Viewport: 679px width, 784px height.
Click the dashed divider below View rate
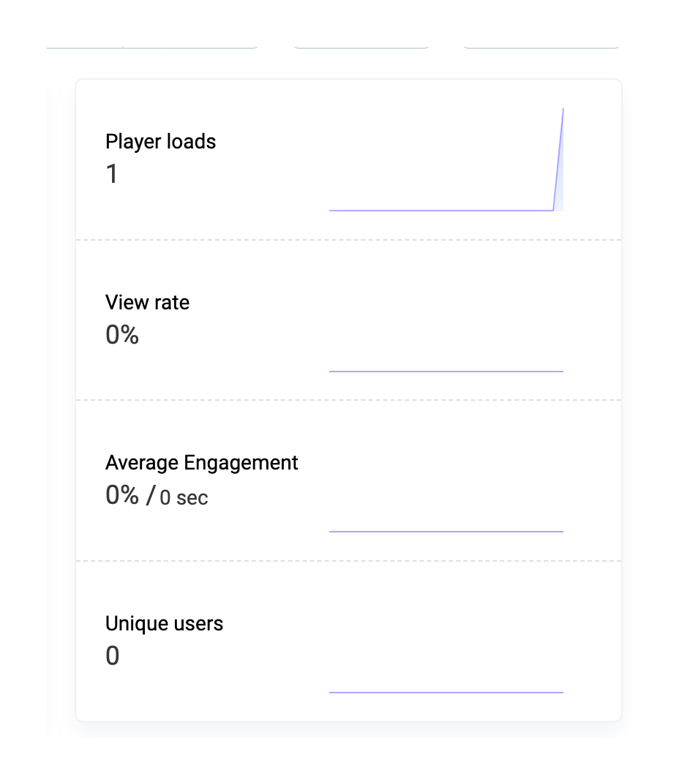click(348, 400)
